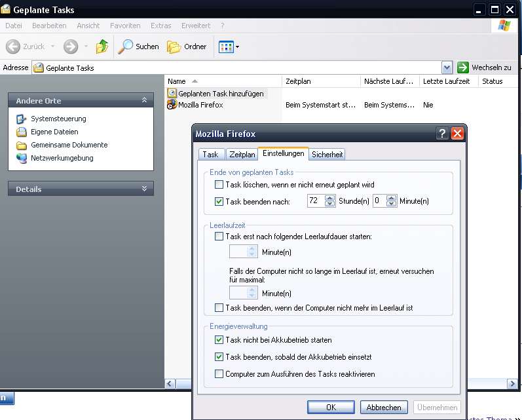Viewport: 522px width, 420px height.
Task: Open the Ansicht menu
Action: point(88,26)
